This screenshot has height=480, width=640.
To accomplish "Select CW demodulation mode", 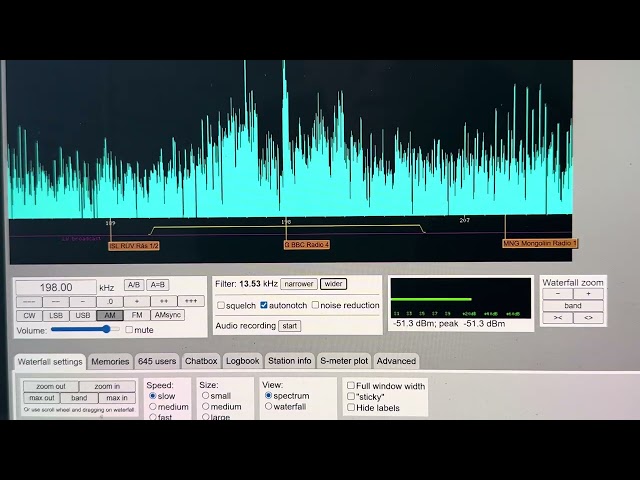I will [29, 316].
